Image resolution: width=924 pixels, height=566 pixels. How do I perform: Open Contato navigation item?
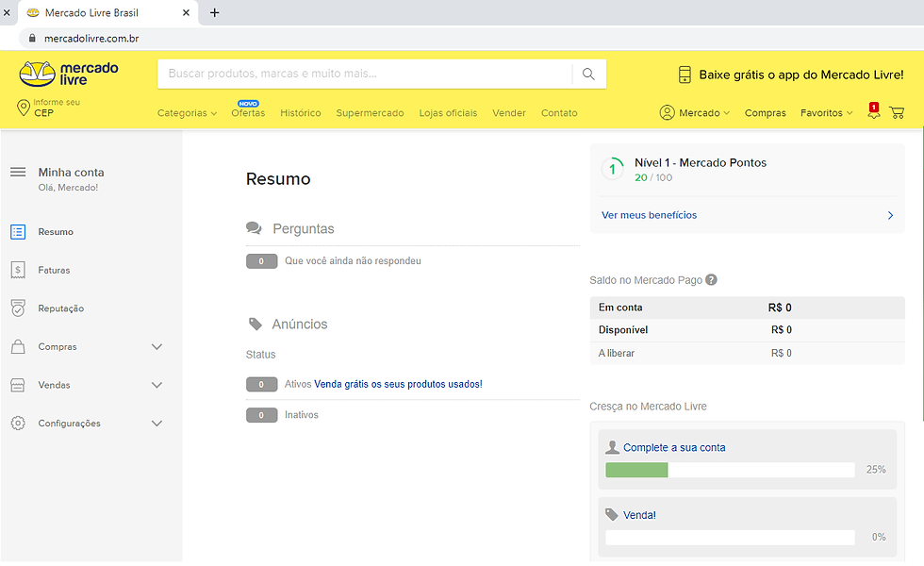[559, 112]
